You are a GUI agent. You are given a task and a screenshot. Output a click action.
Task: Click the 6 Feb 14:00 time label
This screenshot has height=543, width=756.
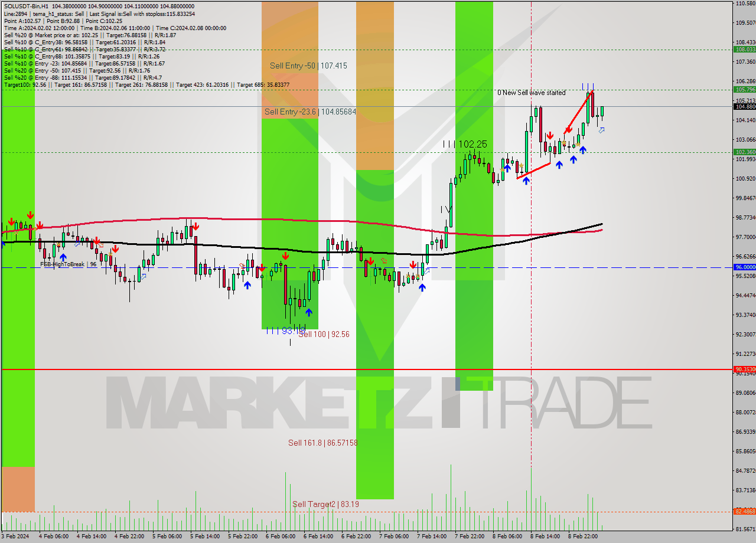pos(318,537)
